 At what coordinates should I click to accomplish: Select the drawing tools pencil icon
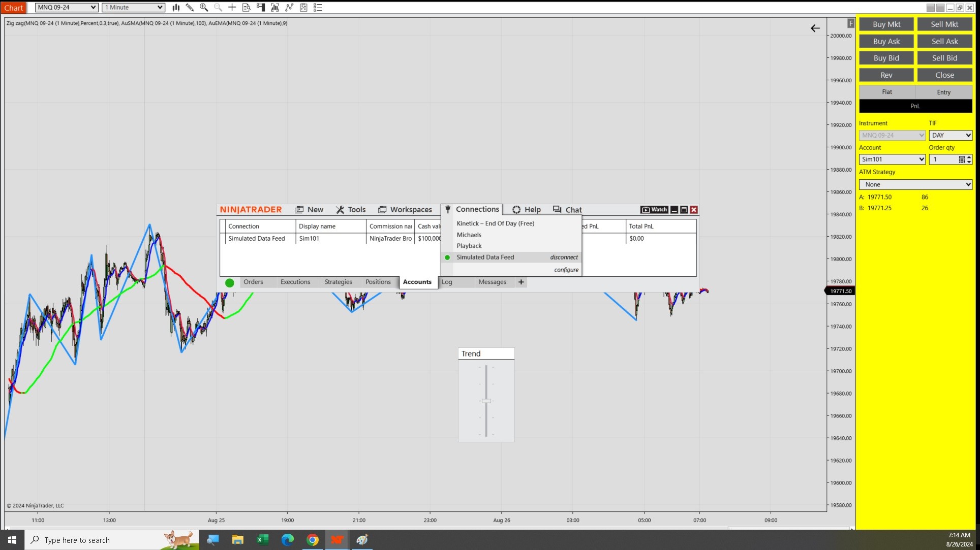click(190, 7)
